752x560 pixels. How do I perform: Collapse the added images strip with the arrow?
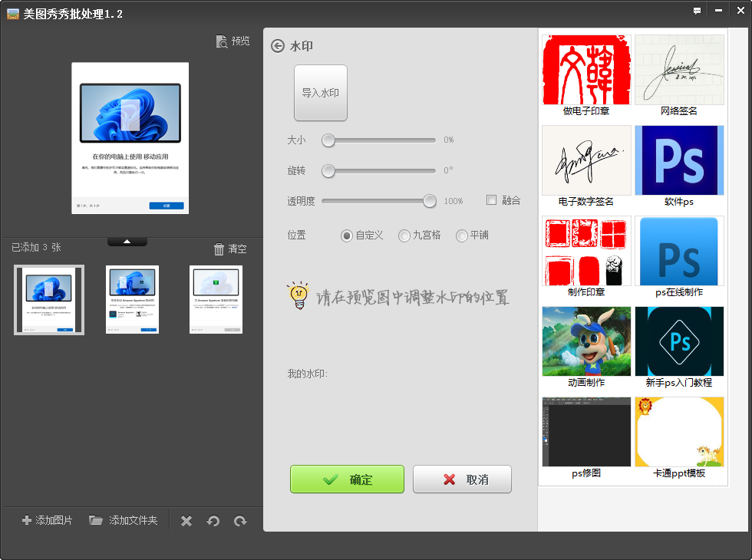coord(127,240)
